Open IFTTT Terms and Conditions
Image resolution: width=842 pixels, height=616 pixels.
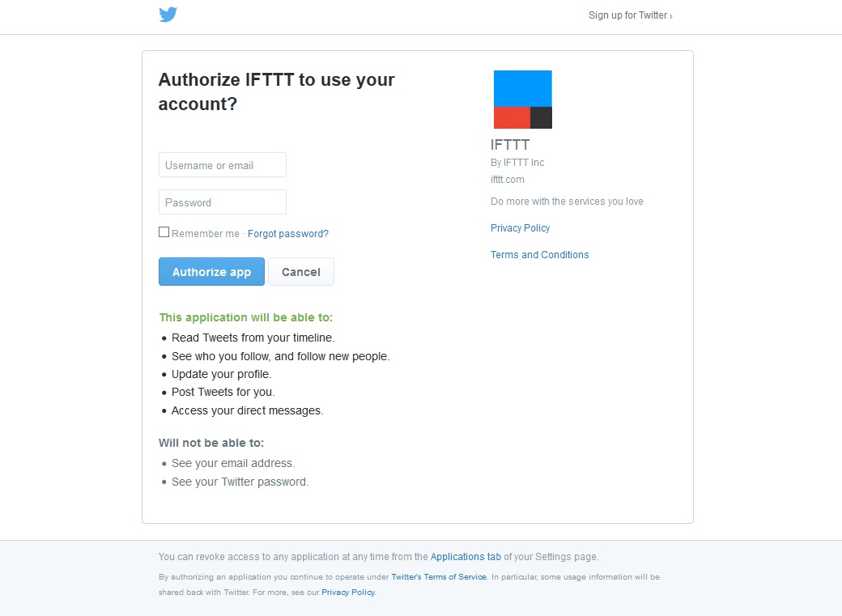[x=540, y=254]
